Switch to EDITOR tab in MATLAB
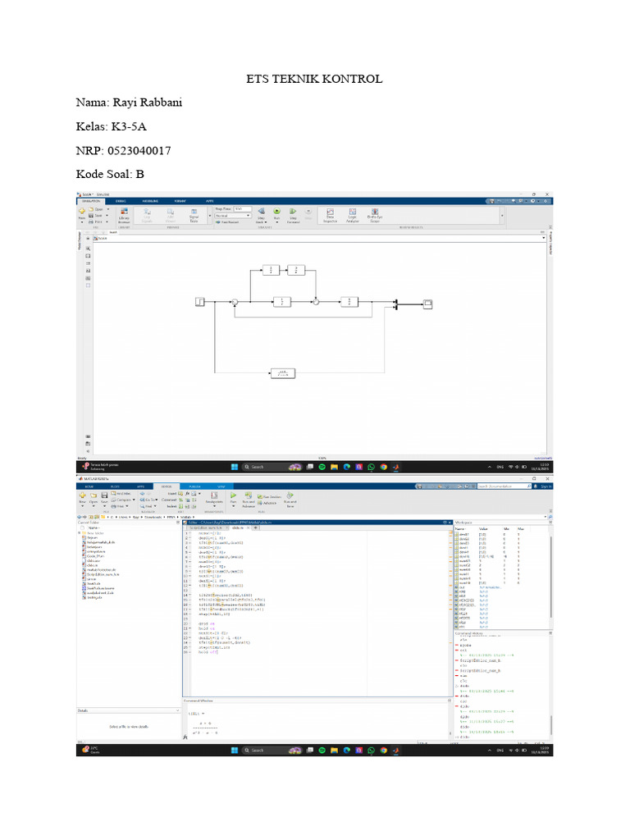 pyautogui.click(x=167, y=486)
